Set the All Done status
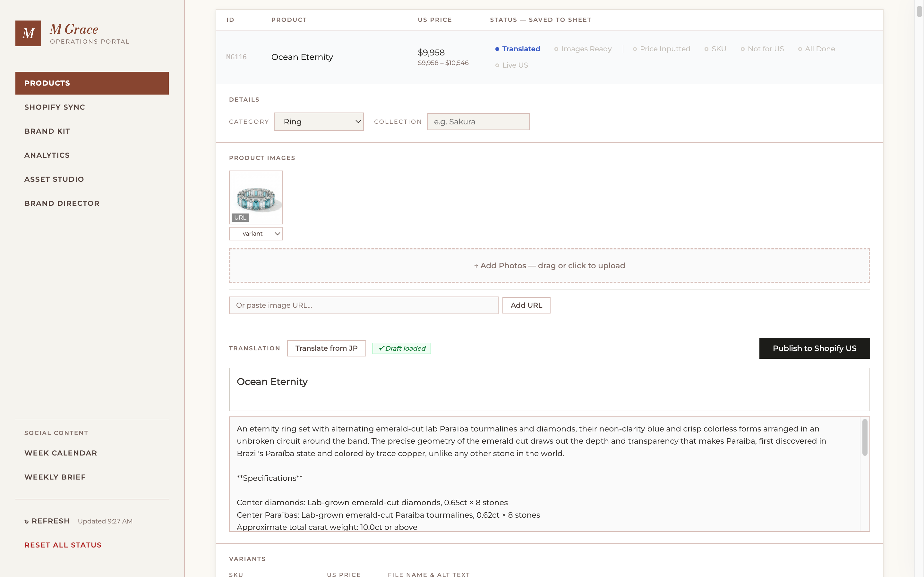 coord(816,49)
